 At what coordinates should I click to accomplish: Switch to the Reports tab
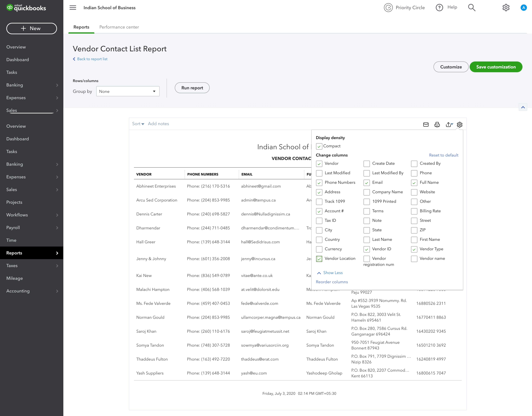point(81,27)
